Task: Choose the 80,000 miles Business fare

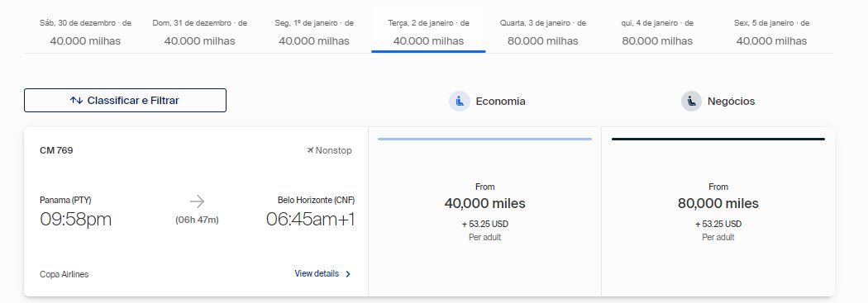Action: coord(718,211)
